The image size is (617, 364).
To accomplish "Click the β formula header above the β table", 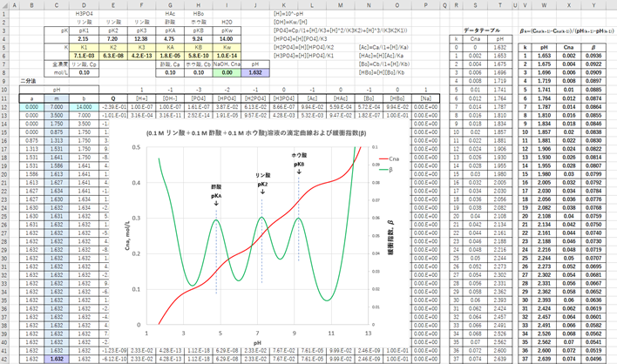I will point(566,31).
